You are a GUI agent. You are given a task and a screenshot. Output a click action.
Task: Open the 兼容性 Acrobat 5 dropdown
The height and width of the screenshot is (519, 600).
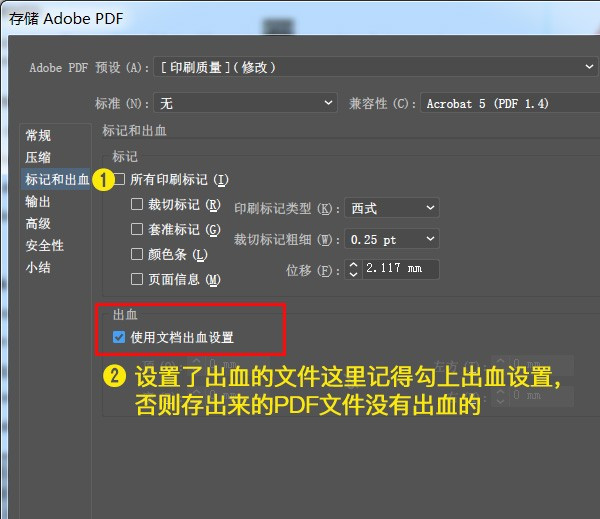tap(510, 103)
